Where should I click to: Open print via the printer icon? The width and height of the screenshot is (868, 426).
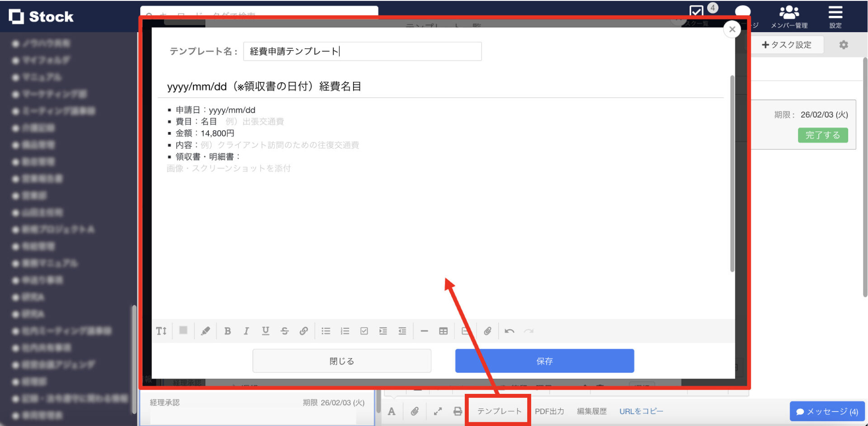pos(458,411)
